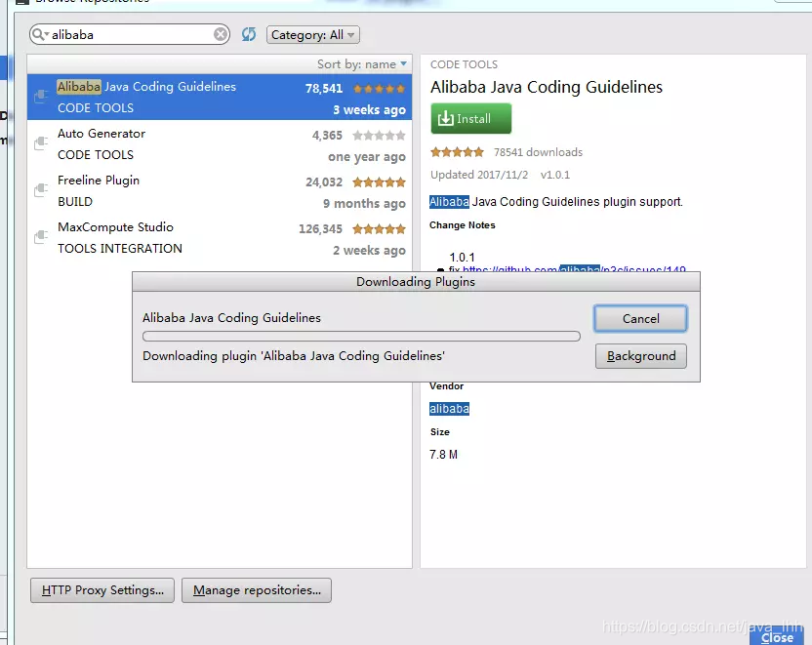Click star rating in Alibaba list row
This screenshot has width=812, height=645.
pyautogui.click(x=379, y=89)
